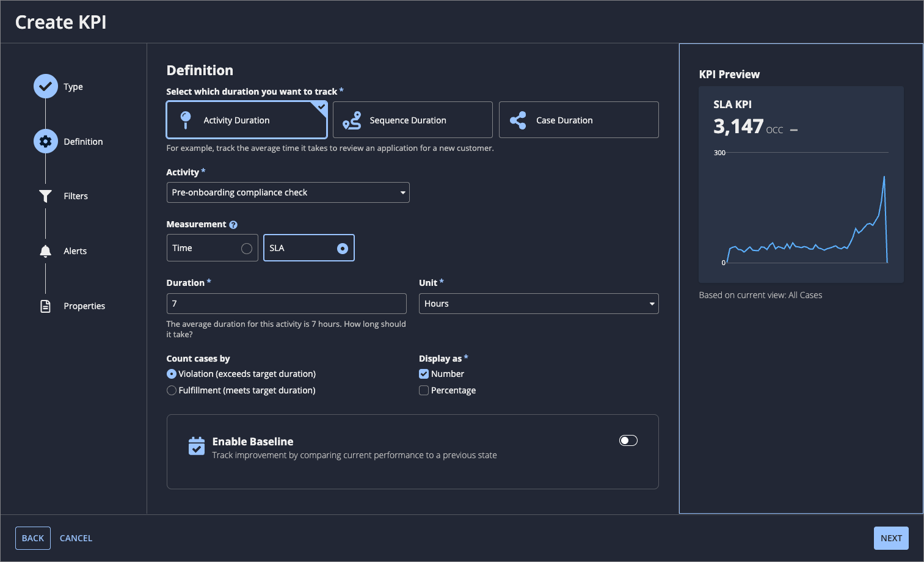This screenshot has height=562, width=924.
Task: Open the Activity dropdown
Action: (288, 192)
